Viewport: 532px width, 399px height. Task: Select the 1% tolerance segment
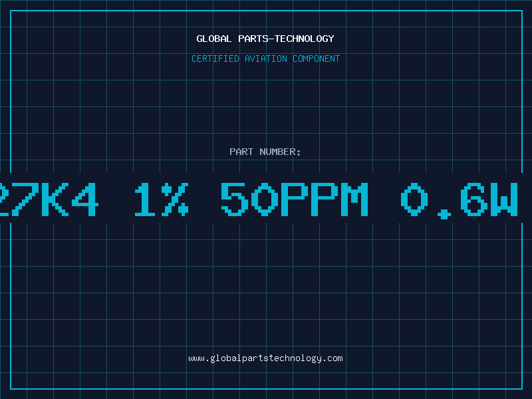[162, 199]
